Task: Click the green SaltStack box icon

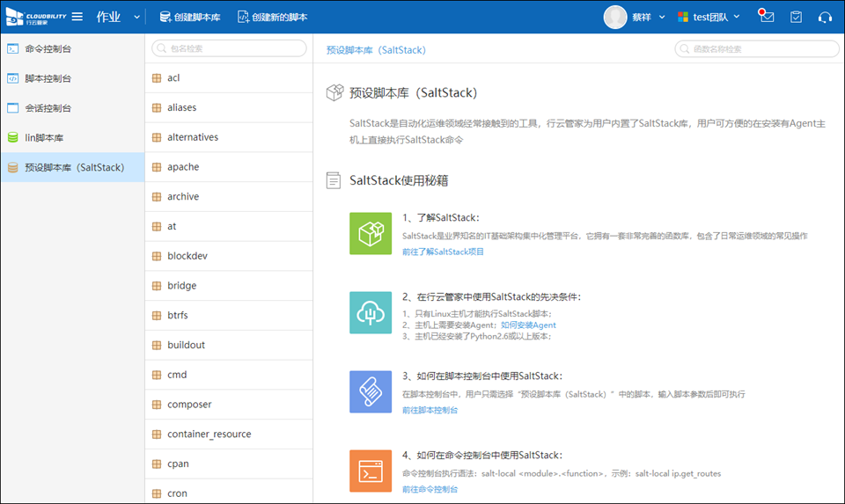Action: [371, 233]
